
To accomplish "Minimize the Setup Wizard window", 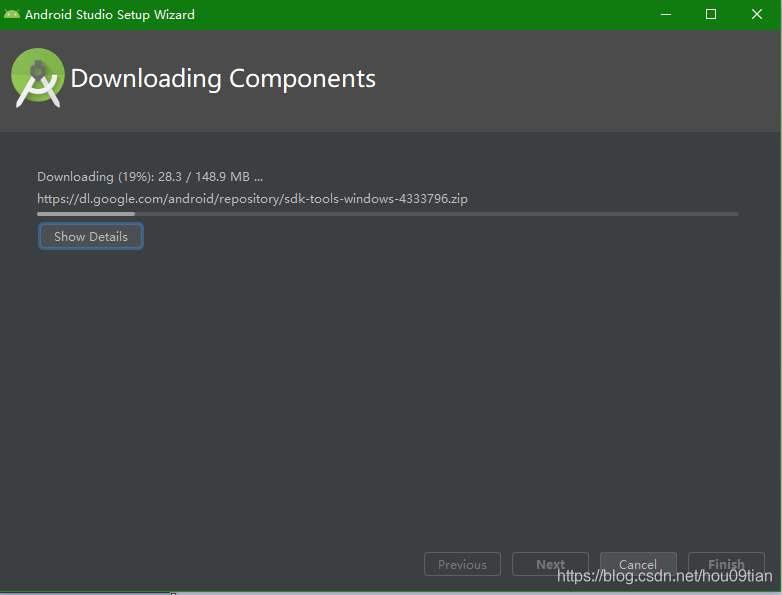I will tap(666, 14).
